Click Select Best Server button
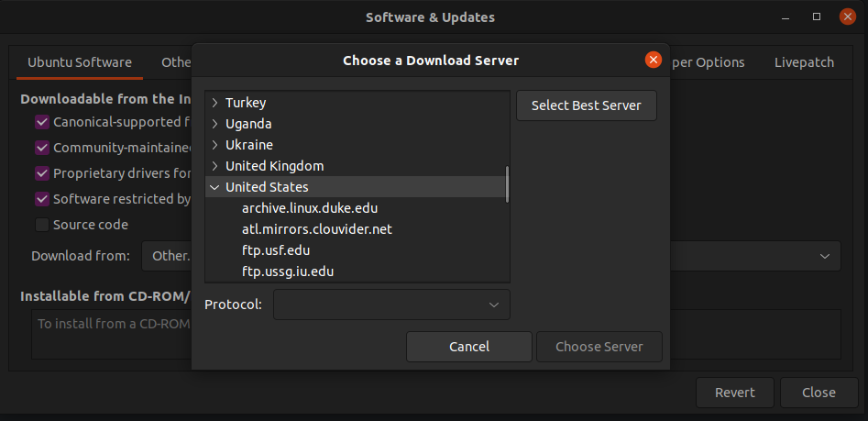 [587, 105]
